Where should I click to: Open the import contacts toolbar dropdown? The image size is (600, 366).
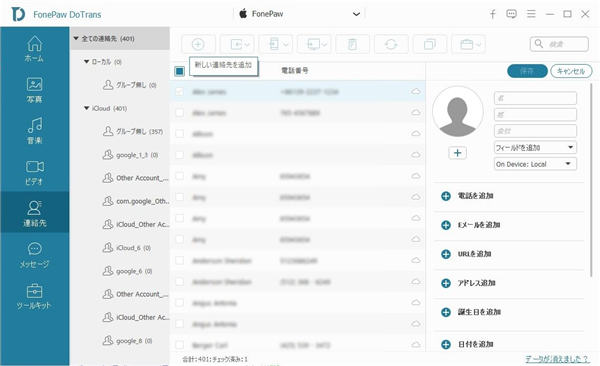236,44
